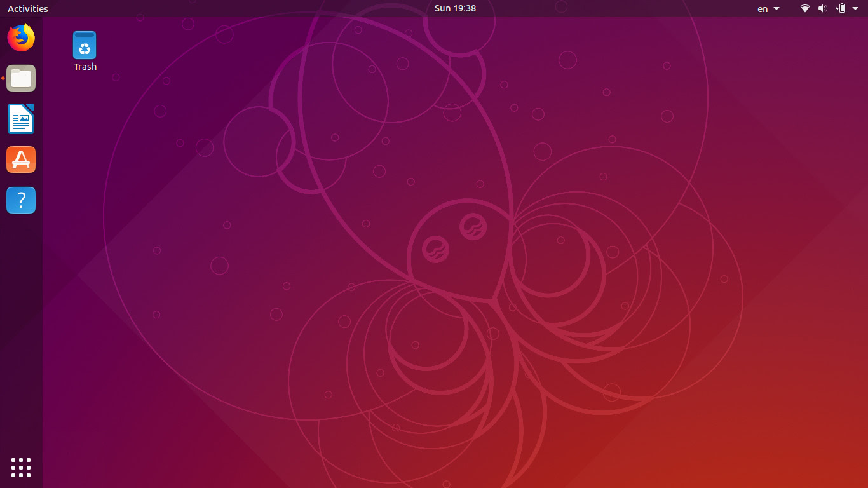Open Firefox from the dock
868x488 pixels.
[21, 37]
